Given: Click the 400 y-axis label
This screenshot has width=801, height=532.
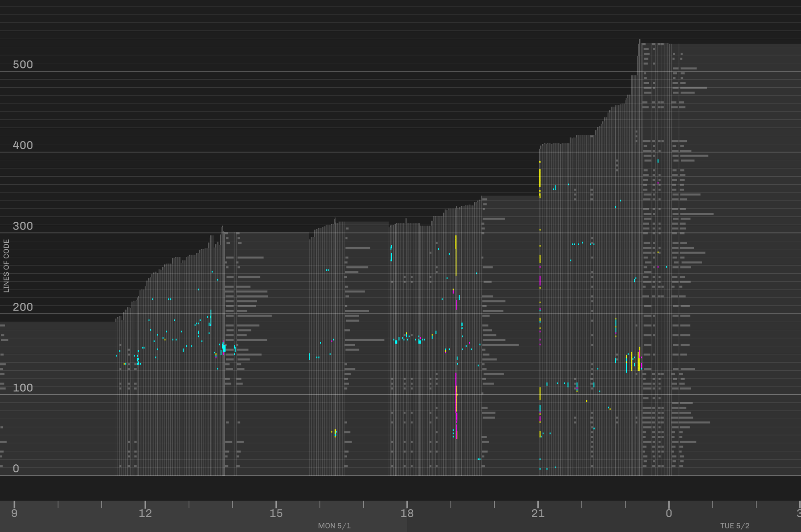Looking at the screenshot, I should [23, 145].
